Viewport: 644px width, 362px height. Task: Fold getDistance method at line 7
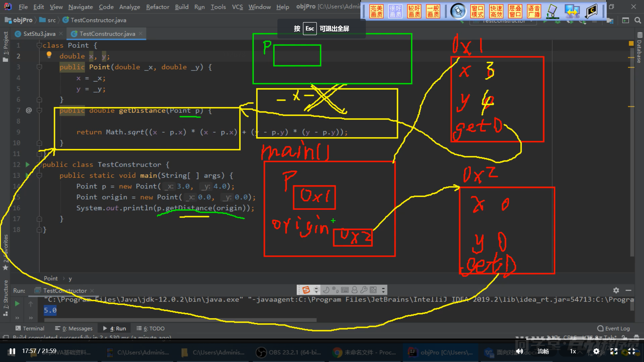click(39, 110)
